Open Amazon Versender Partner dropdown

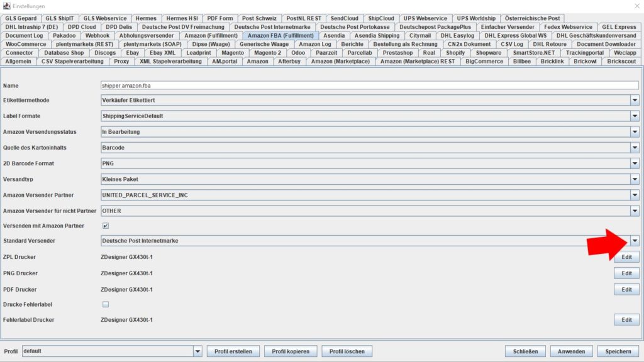[x=635, y=195]
